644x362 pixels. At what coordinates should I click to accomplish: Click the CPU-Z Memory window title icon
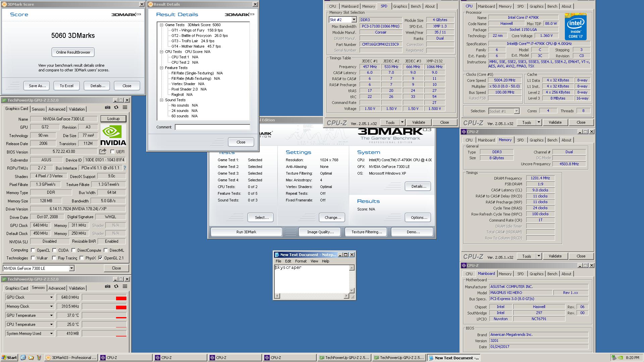(x=464, y=132)
